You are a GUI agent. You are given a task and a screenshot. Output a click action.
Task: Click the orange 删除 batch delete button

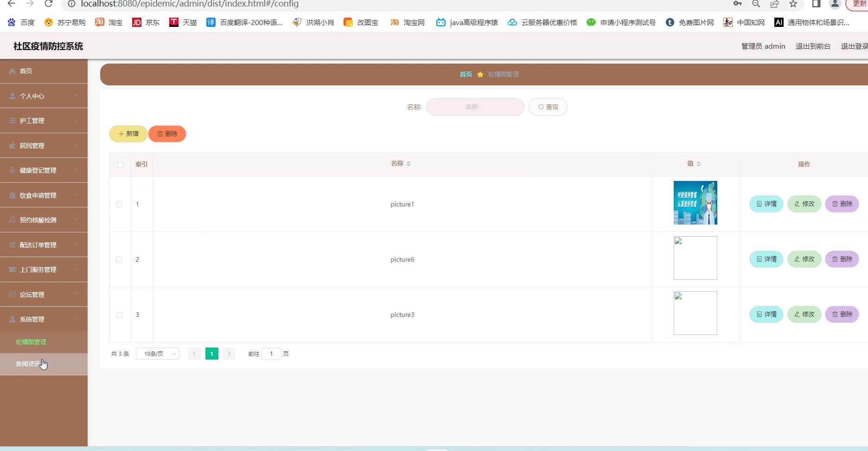(x=167, y=134)
